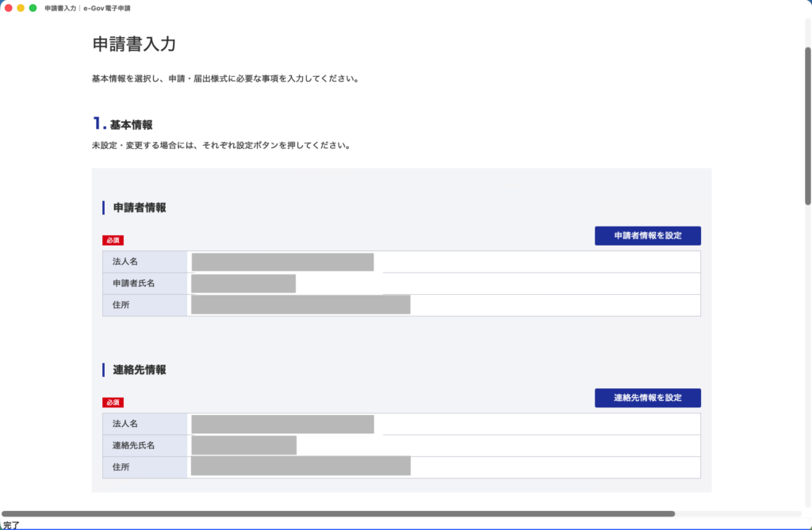Click the 申請書入力 page heading
Screen dimensions: 812x530
(x=134, y=44)
